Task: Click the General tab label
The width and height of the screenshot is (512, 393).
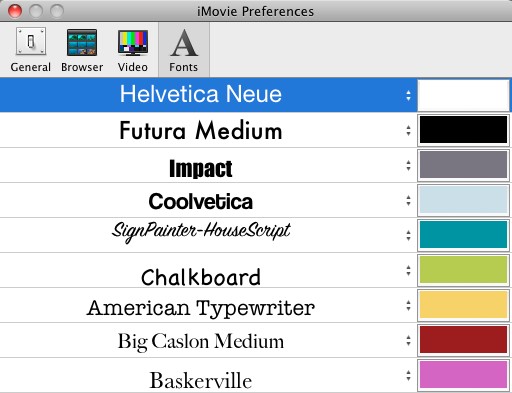Action: coord(31,67)
